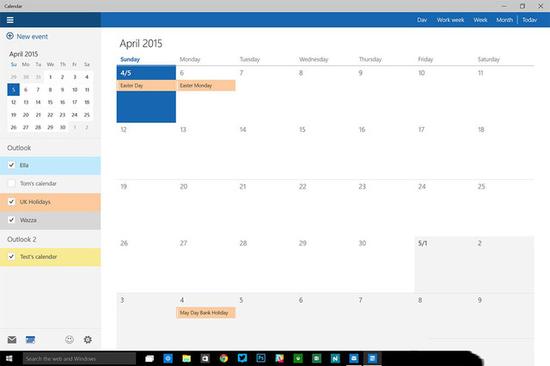Select day 10 in the main month grid
The image size is (550, 366).
[444, 94]
